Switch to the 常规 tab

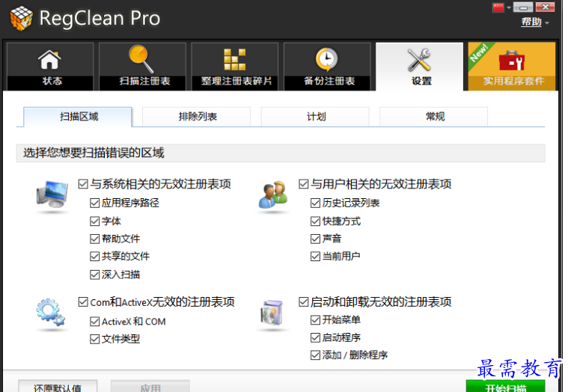[x=433, y=117]
